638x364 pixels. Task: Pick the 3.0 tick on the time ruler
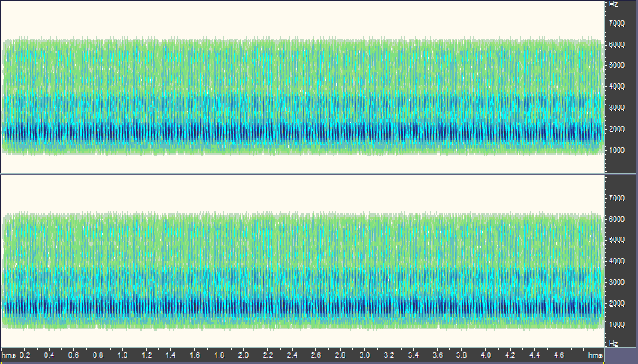[364, 355]
